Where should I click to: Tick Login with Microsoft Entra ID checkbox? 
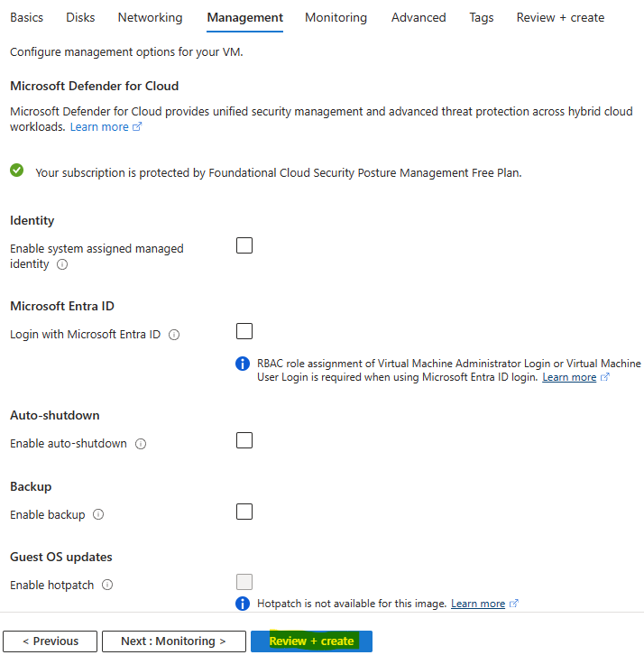click(x=244, y=331)
